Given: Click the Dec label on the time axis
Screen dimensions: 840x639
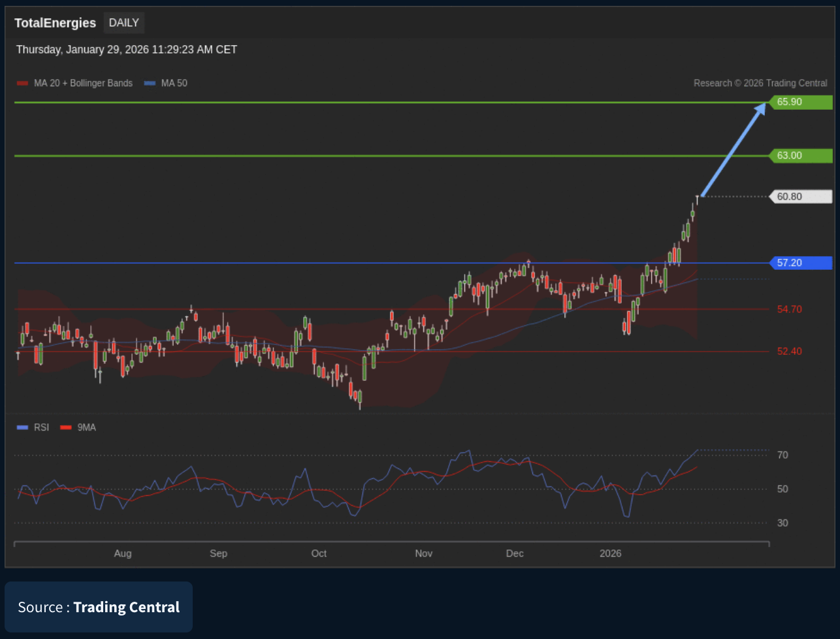Looking at the screenshot, I should (x=515, y=553).
